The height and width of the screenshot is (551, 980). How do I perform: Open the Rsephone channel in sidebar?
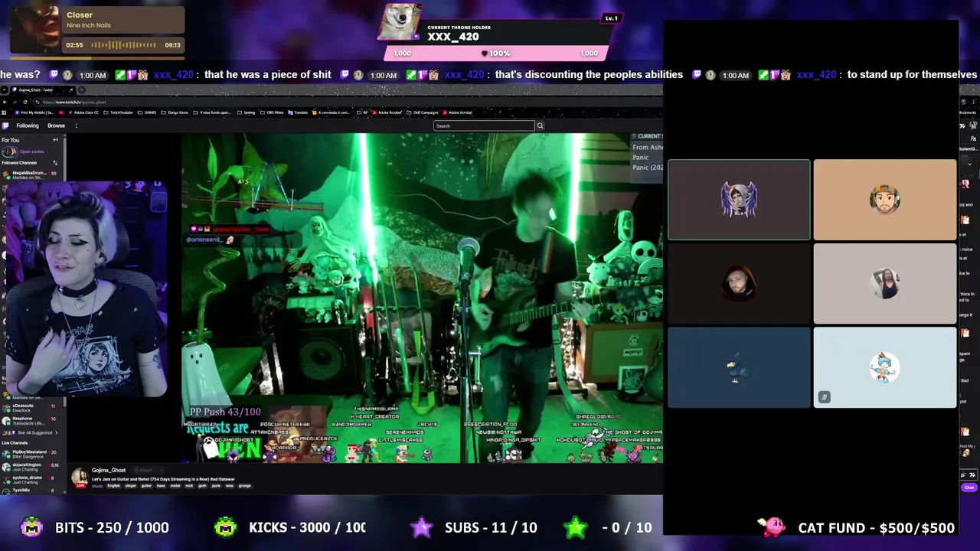tap(29, 421)
